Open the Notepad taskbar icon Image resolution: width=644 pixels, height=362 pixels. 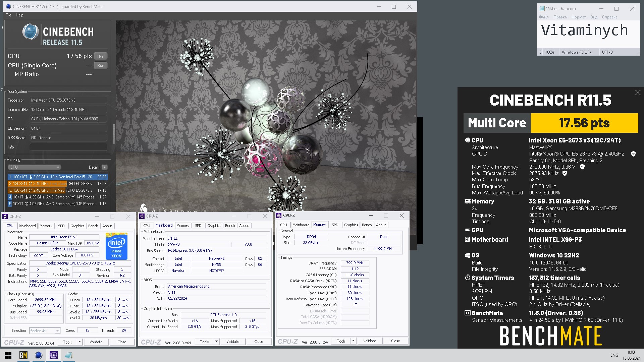(69, 355)
